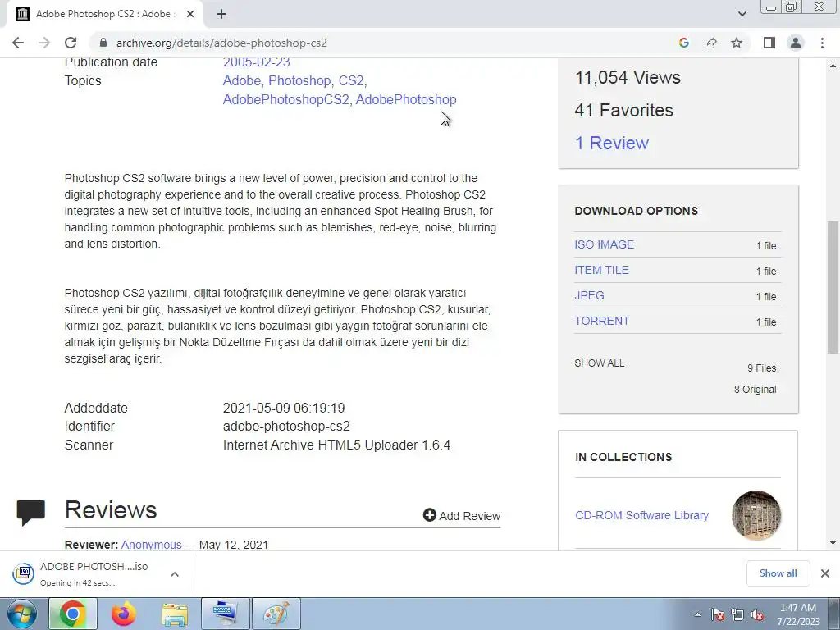Click the address bar URL
The height and width of the screenshot is (630, 840).
(221, 43)
